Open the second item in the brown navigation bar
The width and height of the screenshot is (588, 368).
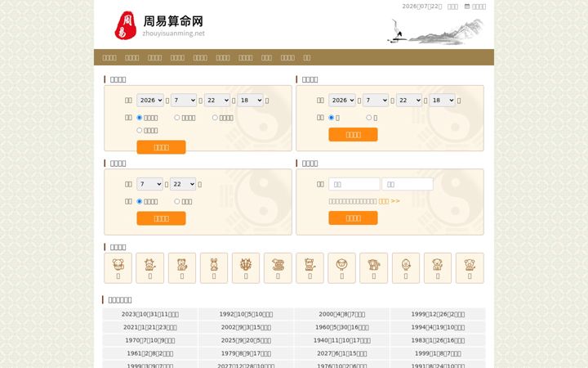[x=132, y=57]
